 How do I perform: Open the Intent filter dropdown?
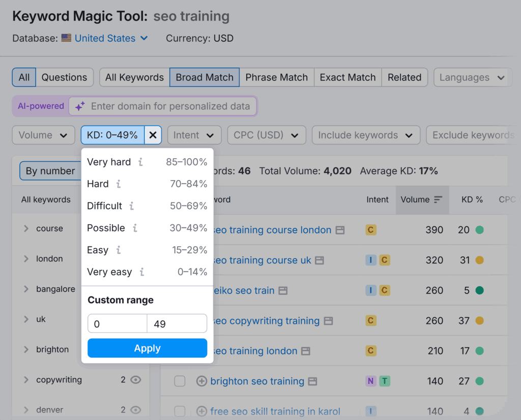point(194,135)
